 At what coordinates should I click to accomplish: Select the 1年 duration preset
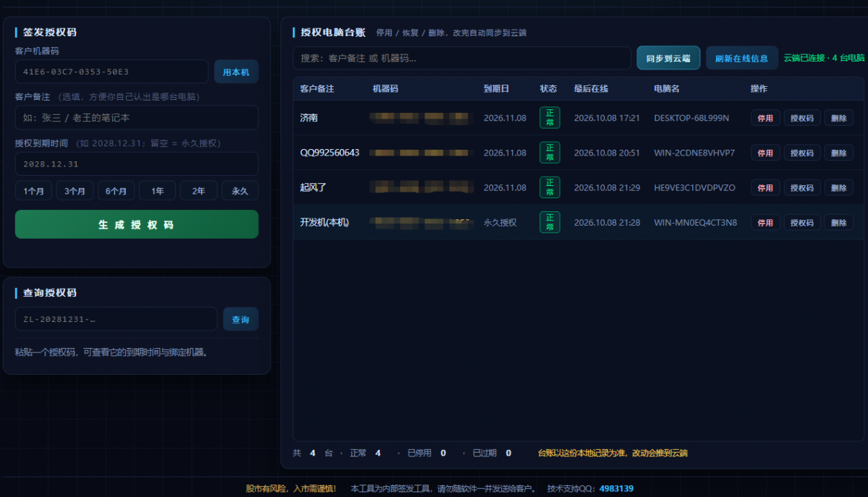pyautogui.click(x=157, y=191)
